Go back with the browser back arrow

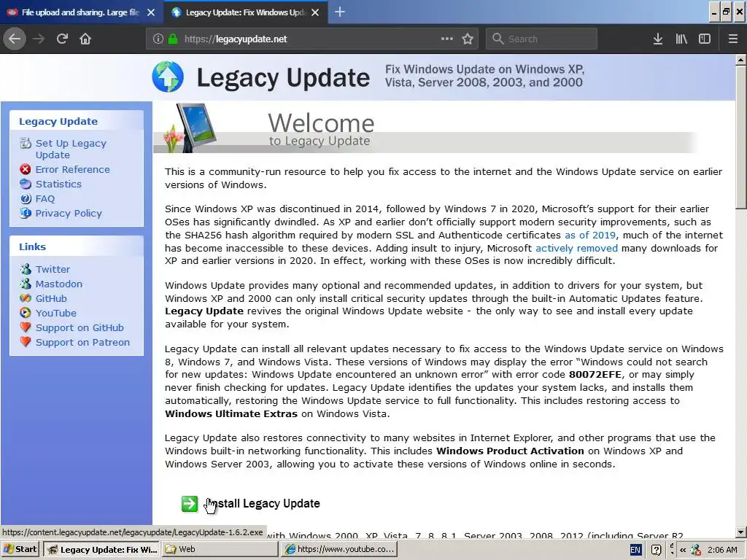[x=15, y=39]
